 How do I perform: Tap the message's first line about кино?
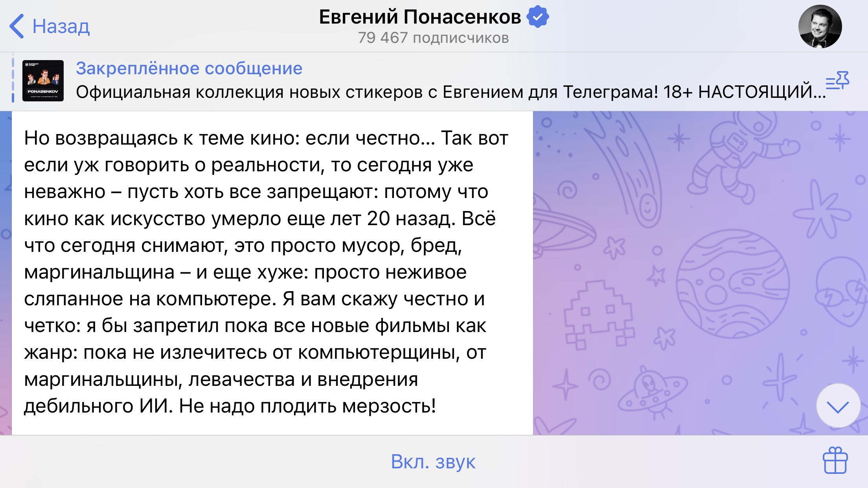click(266, 138)
